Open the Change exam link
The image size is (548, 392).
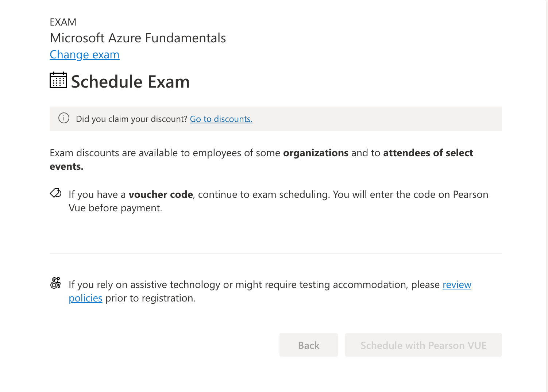tap(85, 54)
